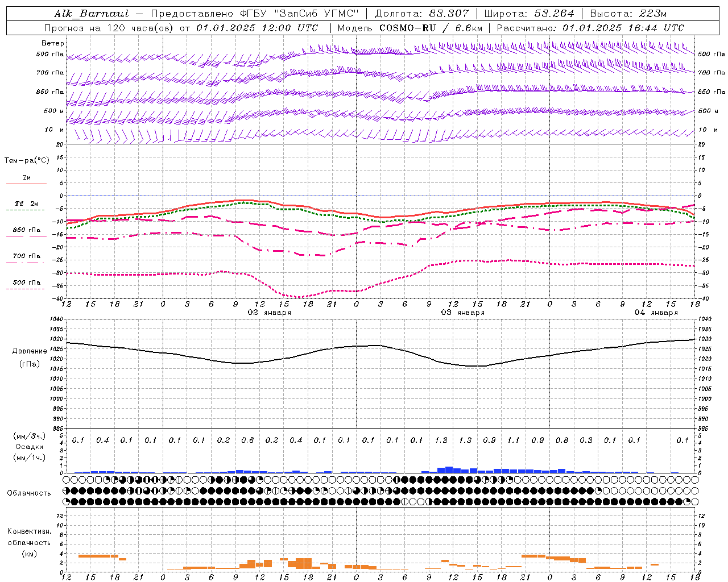The image size is (728, 582).
Task: Click the station name Alk_Barnaul in header
Action: click(92, 14)
